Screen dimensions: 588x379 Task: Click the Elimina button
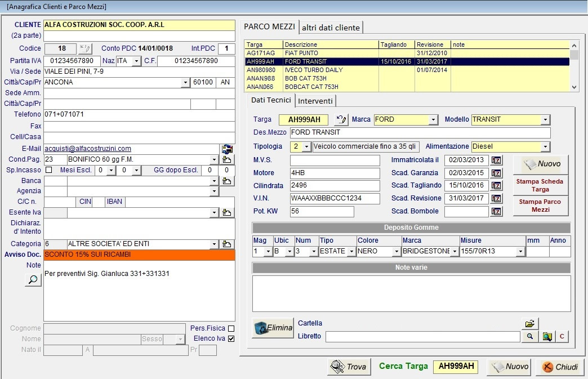[x=273, y=328]
